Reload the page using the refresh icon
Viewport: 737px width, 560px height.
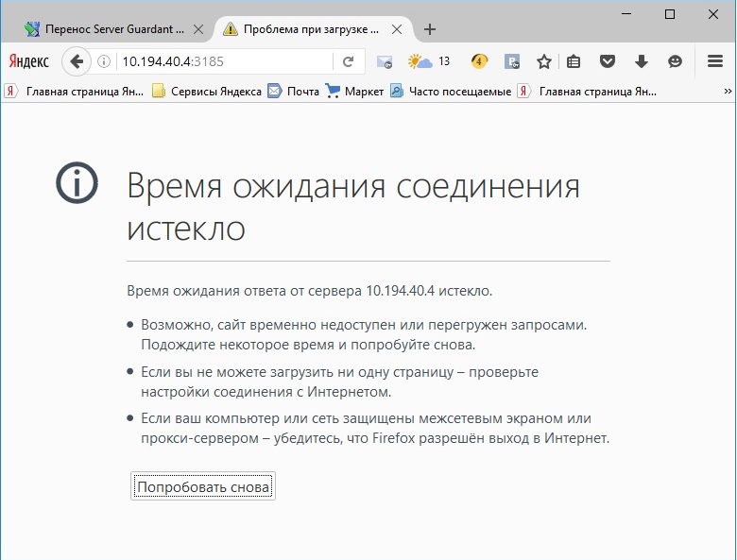pos(348,62)
